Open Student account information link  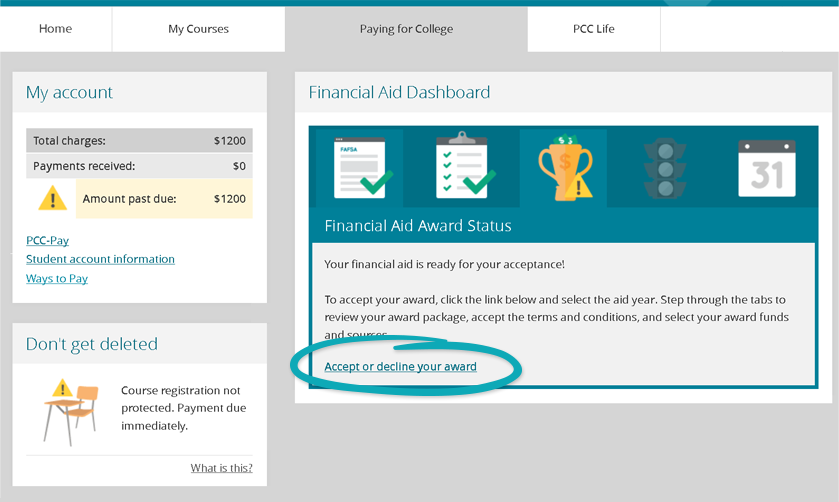click(100, 259)
